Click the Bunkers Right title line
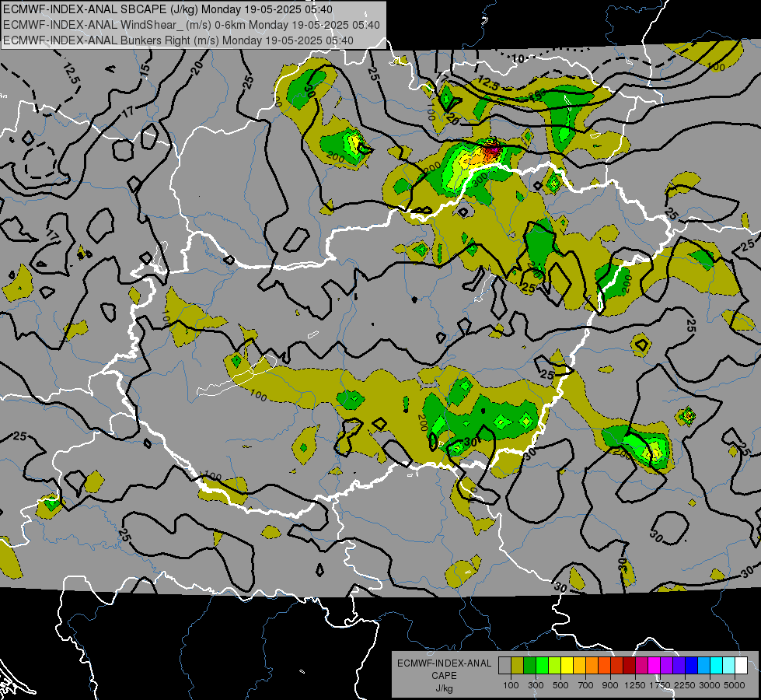This screenshot has height=700, width=761. pyautogui.click(x=178, y=40)
